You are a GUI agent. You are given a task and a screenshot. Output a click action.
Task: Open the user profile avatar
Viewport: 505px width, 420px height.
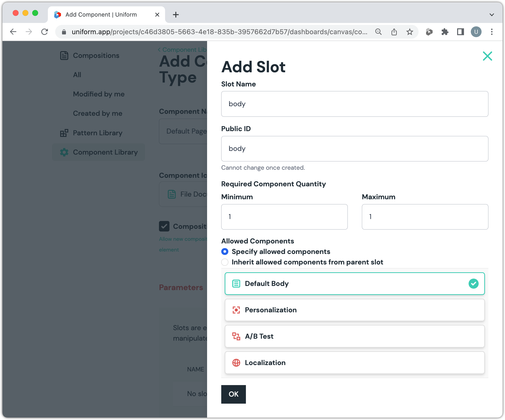[x=476, y=32]
